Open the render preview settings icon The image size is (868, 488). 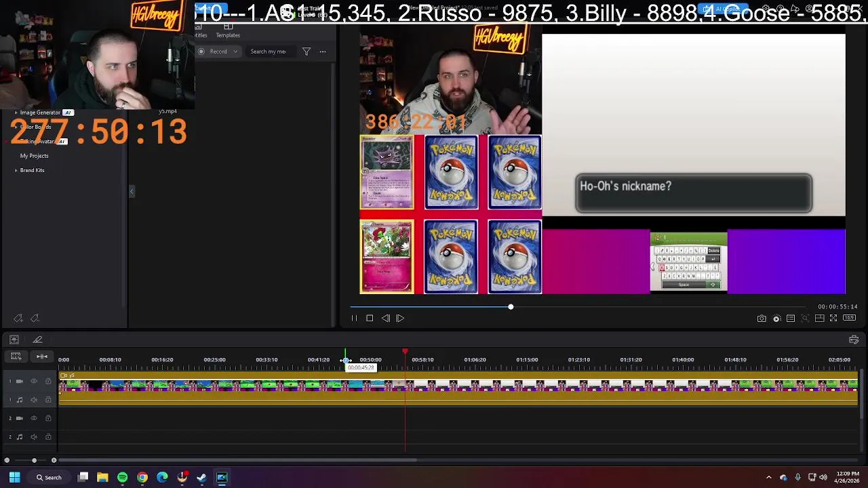point(776,319)
